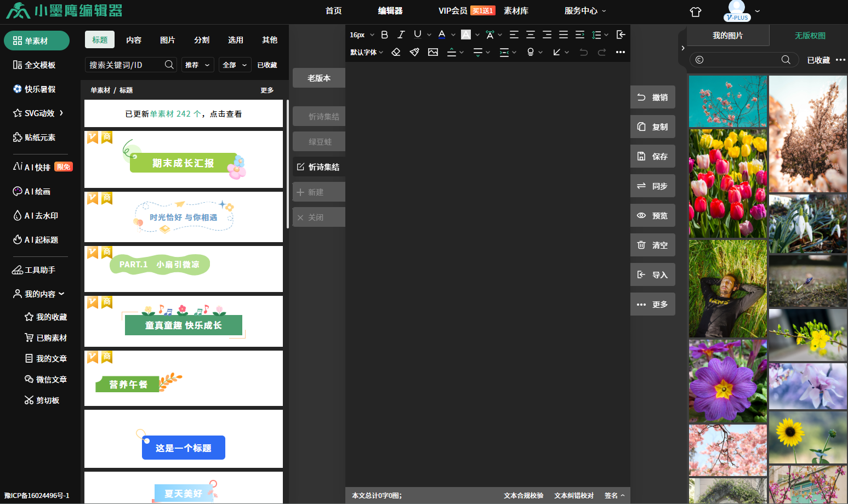Click the 预览 button
The width and height of the screenshot is (848, 504).
652,215
